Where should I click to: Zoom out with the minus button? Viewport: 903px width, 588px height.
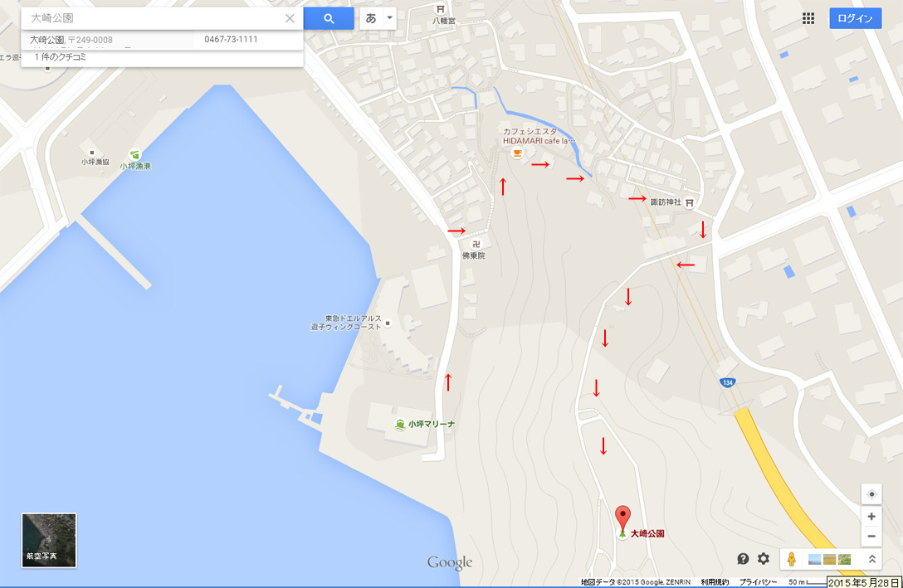[x=871, y=537]
